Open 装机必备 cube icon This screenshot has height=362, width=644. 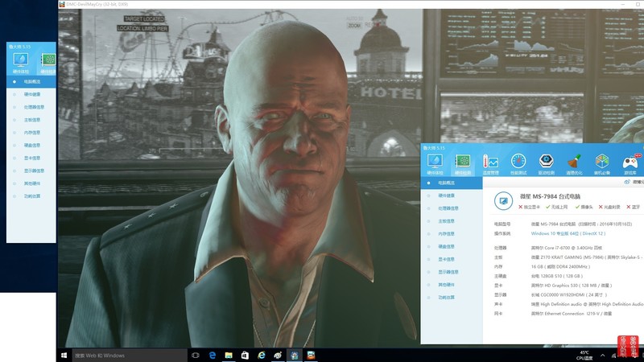click(602, 164)
